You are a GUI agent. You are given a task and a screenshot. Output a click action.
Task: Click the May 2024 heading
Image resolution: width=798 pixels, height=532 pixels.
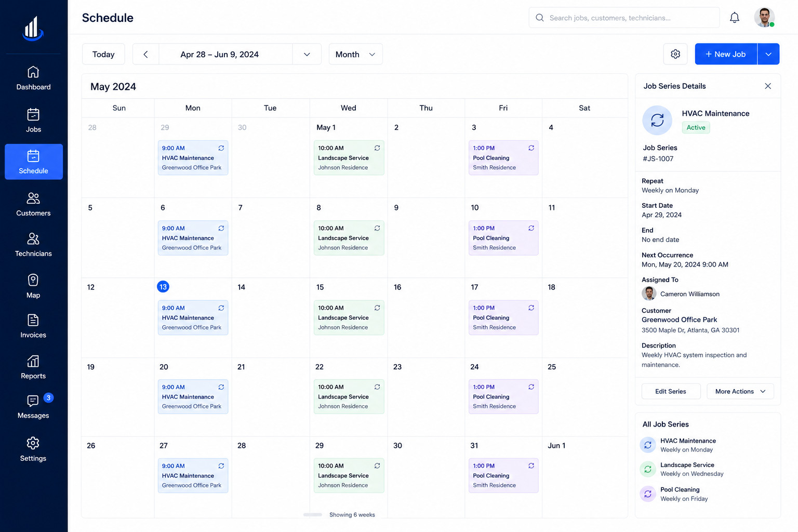(x=113, y=87)
